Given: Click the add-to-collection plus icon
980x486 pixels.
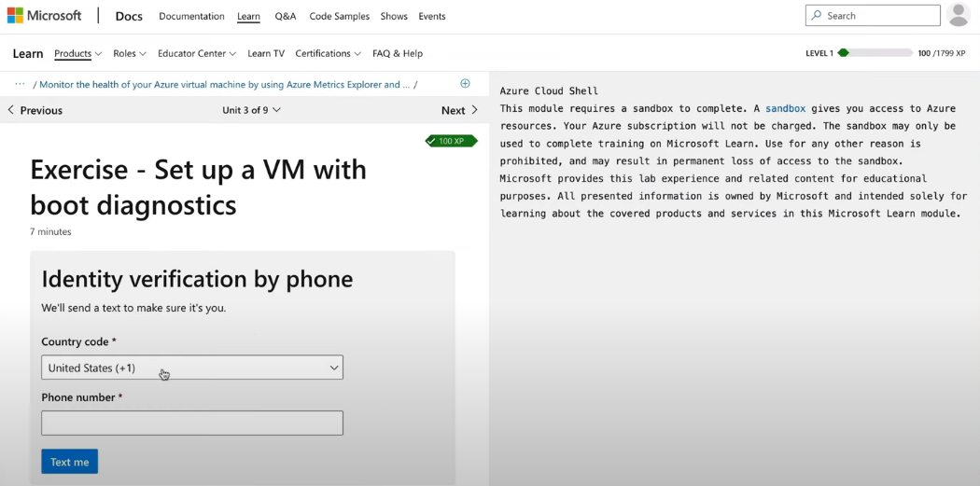Looking at the screenshot, I should 465,84.
